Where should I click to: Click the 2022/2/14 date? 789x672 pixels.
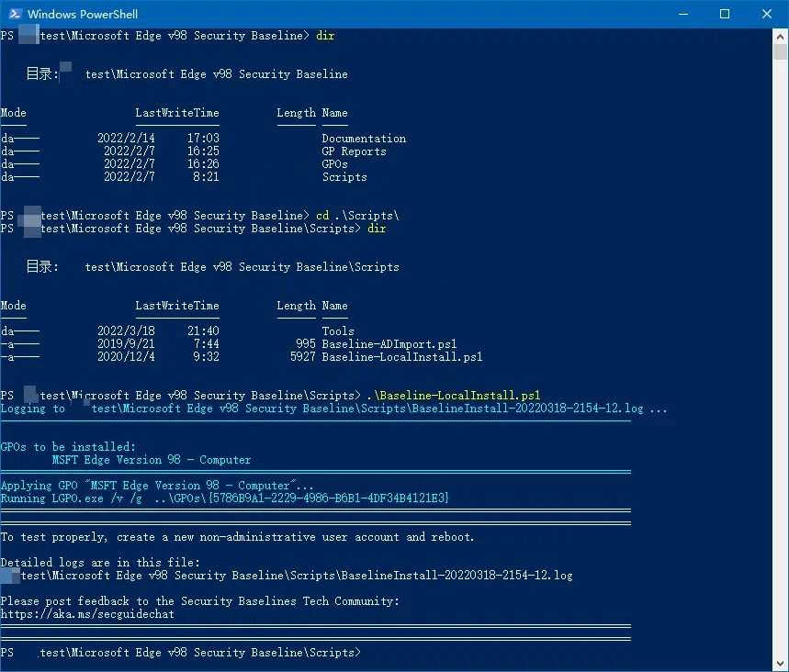(126, 139)
